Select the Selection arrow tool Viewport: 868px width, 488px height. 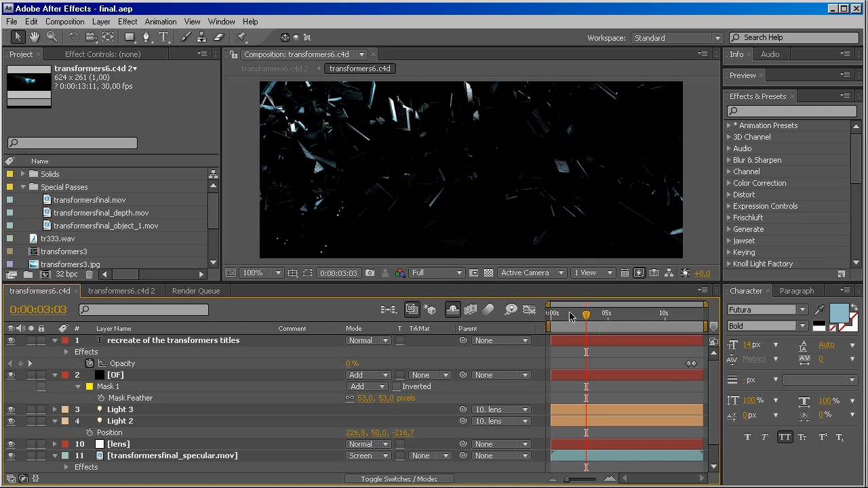pyautogui.click(x=18, y=37)
